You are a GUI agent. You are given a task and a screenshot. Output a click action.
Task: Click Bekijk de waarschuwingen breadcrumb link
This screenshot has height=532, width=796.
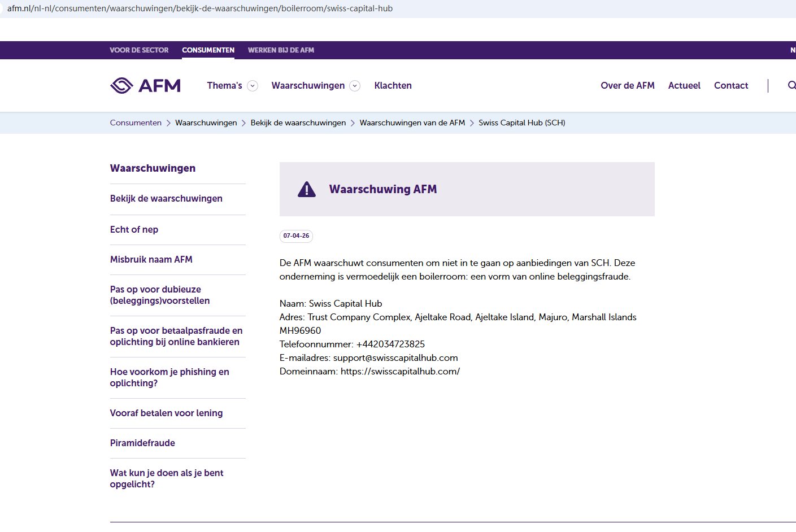[x=298, y=123]
